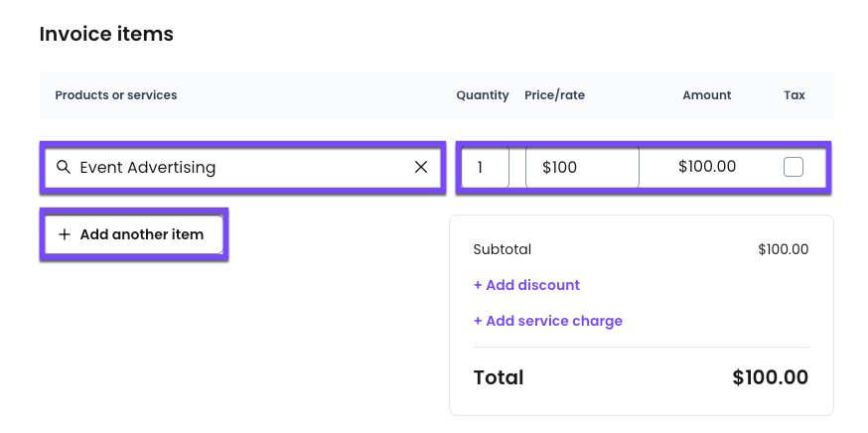Click the bold Total amount $100.00
Image resolution: width=868 pixels, height=433 pixels.
[771, 377]
